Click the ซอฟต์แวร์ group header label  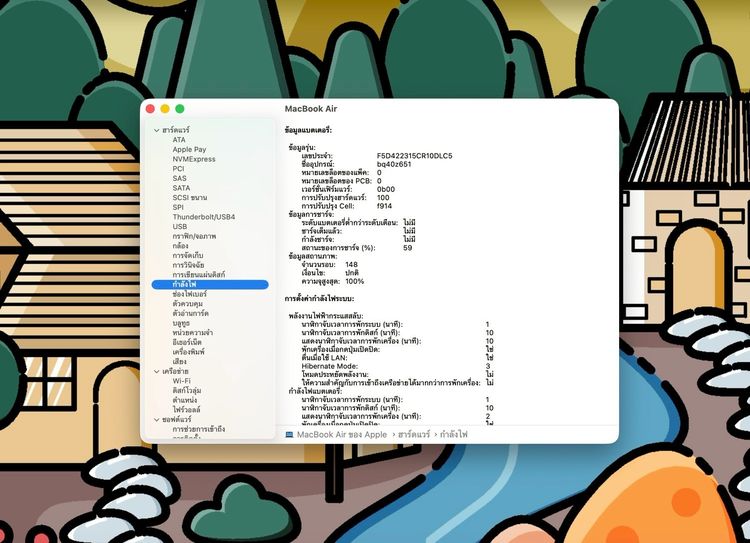coord(176,420)
